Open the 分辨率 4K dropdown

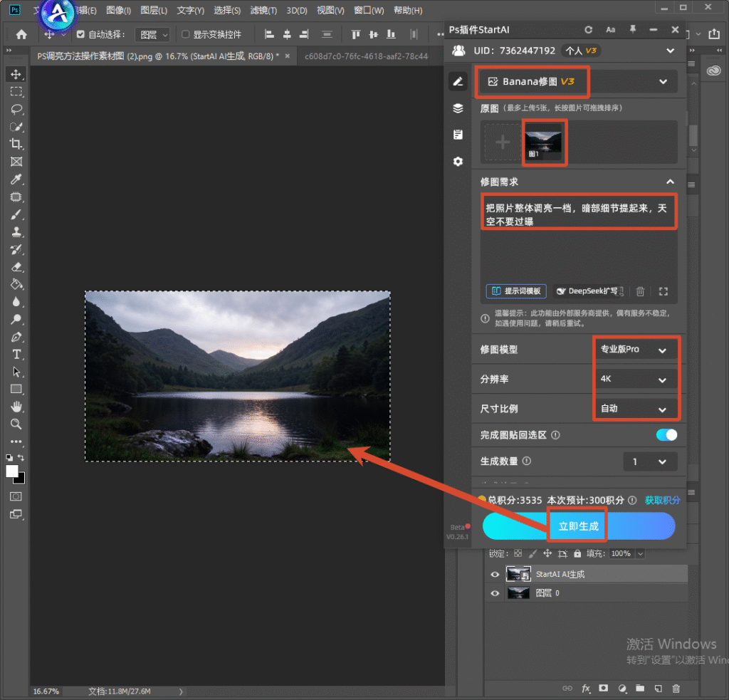634,379
